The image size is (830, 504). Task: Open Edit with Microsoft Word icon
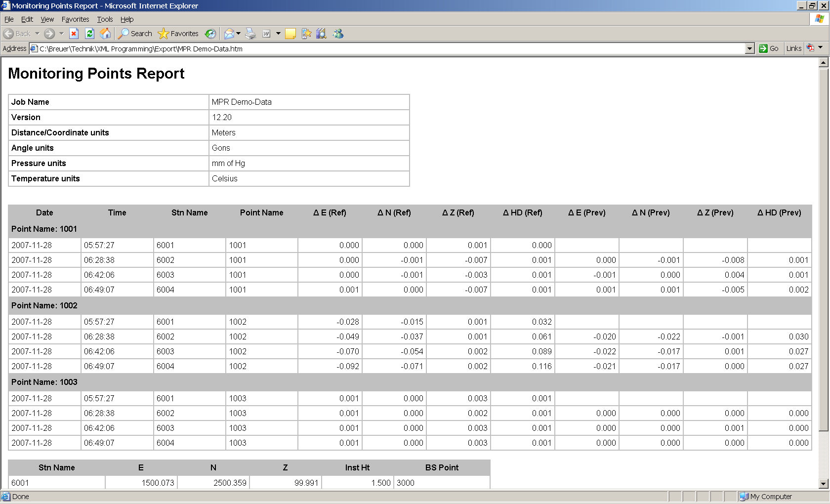click(x=265, y=34)
